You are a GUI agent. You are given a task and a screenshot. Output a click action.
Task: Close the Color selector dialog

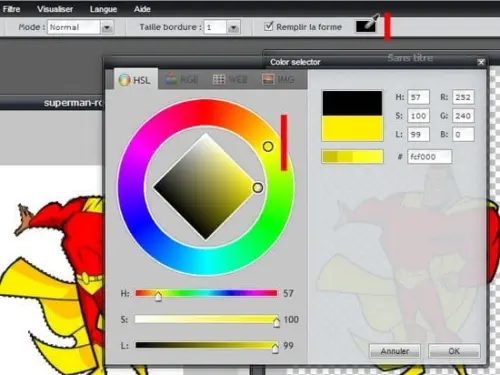[x=481, y=62]
